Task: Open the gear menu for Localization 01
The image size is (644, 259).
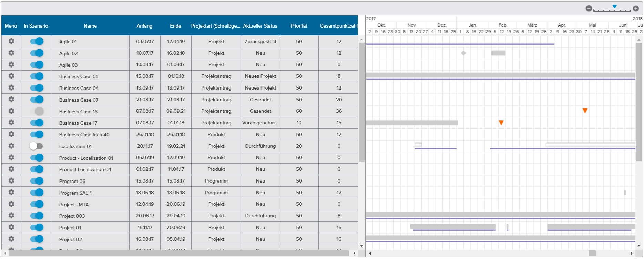Action: coord(11,146)
